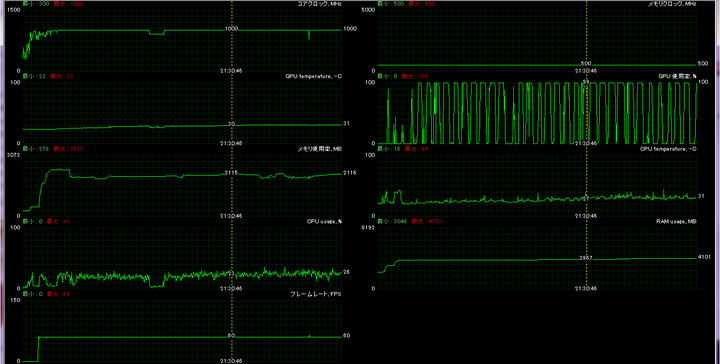The image size is (720, 364).
Task: Select the フレームレート FPS graph label
Action: coord(316,294)
